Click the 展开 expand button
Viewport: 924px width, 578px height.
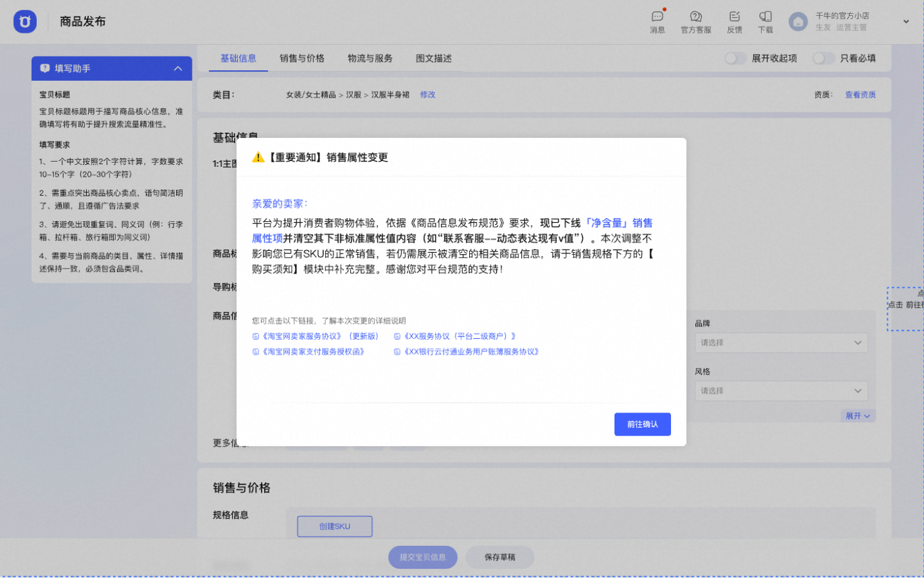858,416
